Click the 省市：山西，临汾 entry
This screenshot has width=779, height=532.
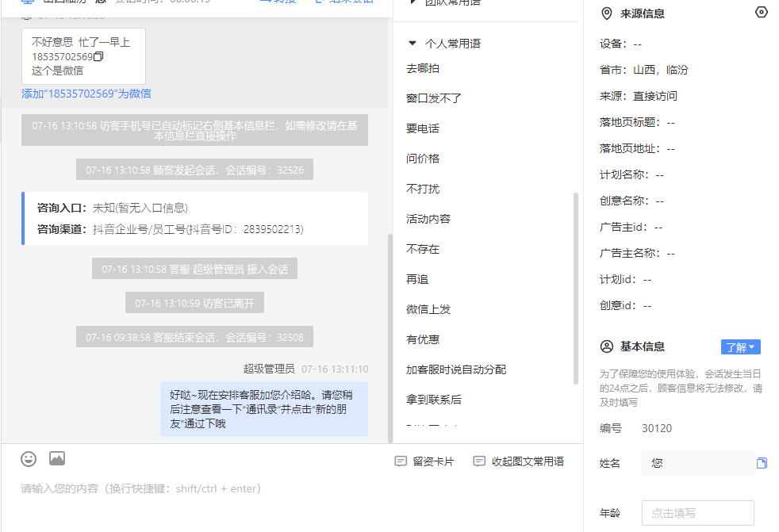click(644, 70)
